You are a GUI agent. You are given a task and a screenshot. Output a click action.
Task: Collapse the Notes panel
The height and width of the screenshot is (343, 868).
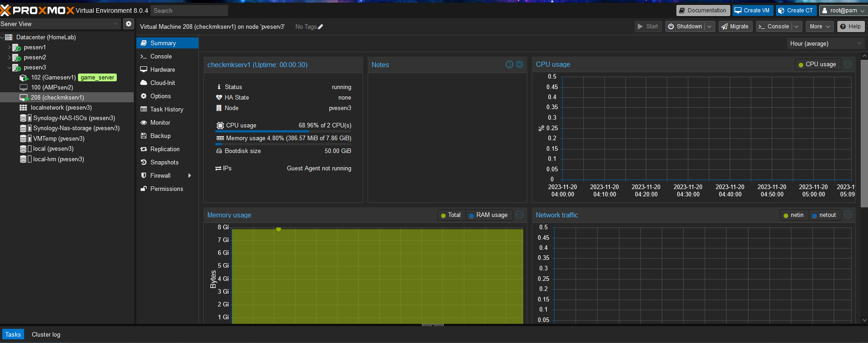(x=509, y=64)
